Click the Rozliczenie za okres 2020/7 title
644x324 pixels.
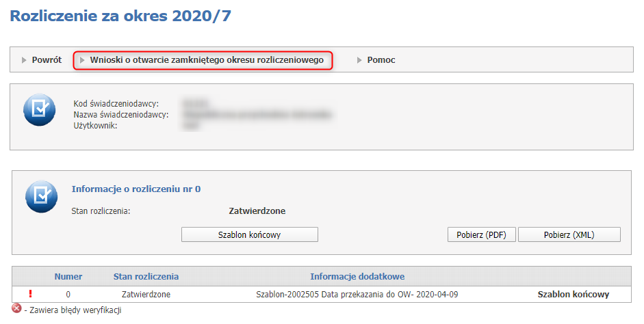click(x=120, y=16)
